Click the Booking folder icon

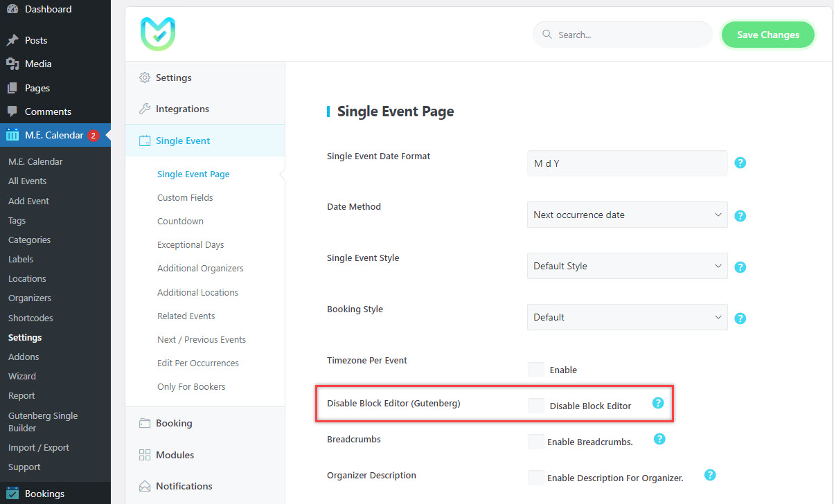pyautogui.click(x=145, y=423)
